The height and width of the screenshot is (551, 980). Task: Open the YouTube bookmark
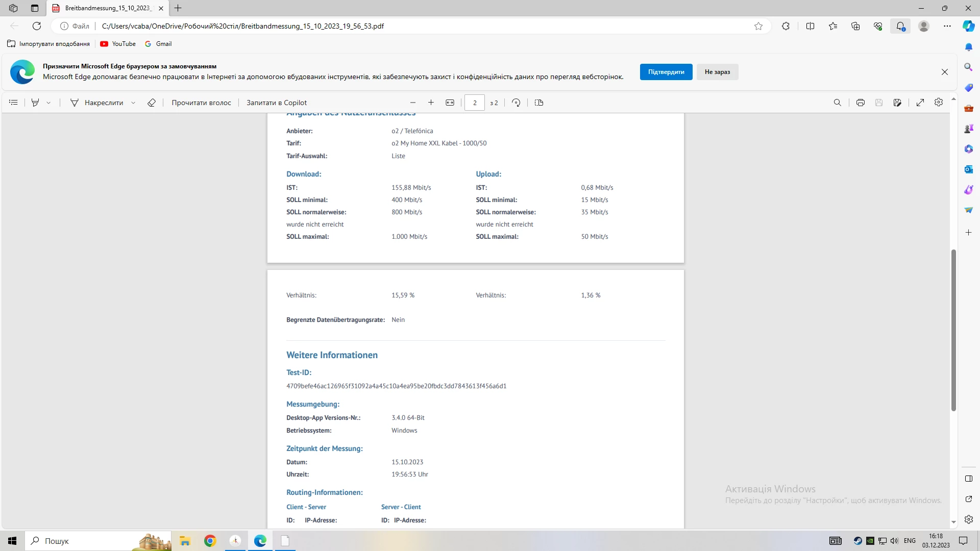tap(118, 44)
